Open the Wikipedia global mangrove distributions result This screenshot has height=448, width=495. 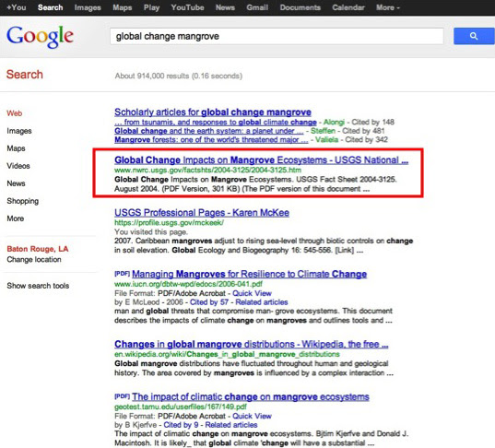(x=252, y=344)
